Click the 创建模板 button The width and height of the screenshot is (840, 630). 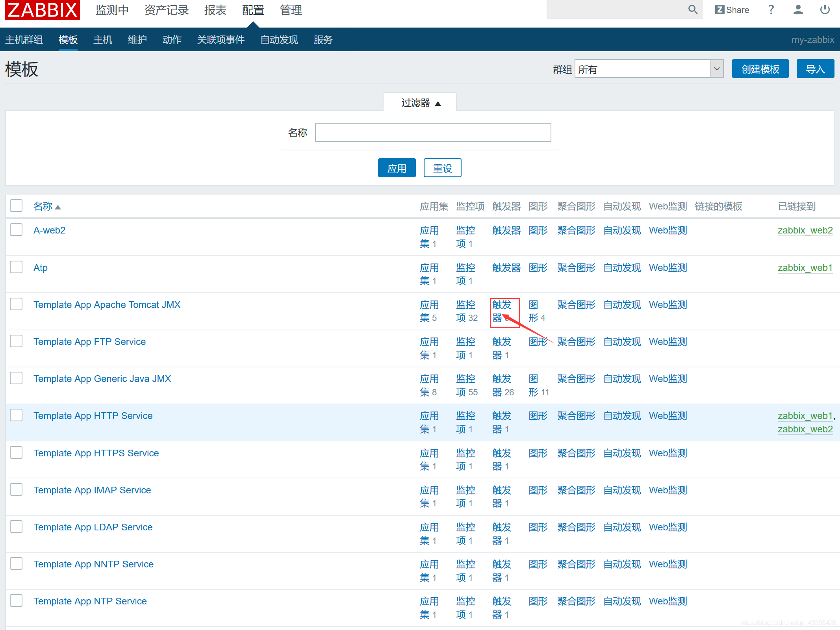(760, 69)
